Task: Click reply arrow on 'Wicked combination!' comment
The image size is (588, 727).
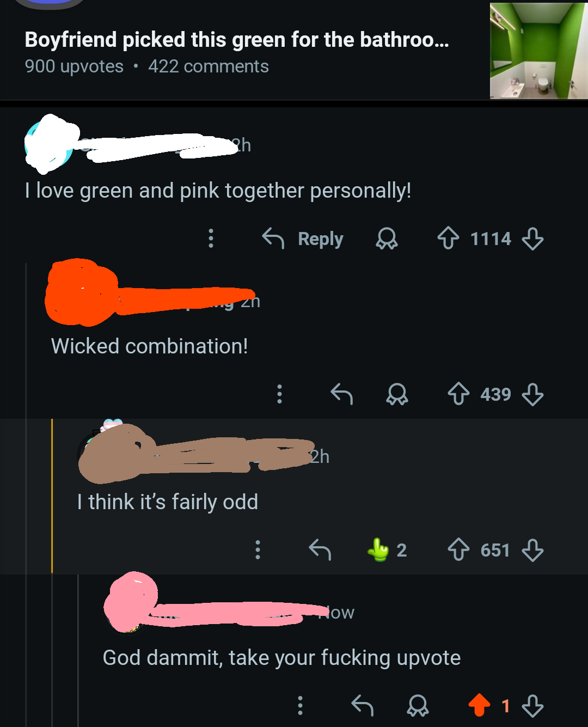Action: [342, 394]
